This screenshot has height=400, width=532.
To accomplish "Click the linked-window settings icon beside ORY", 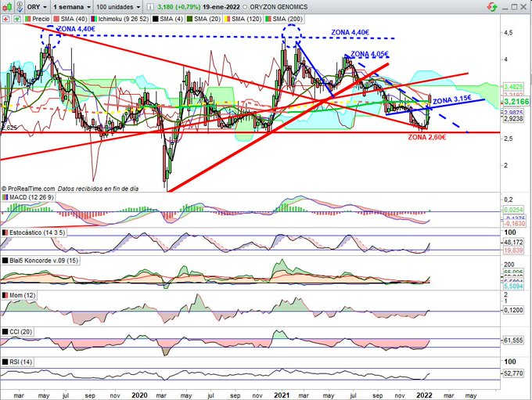I will [x=20, y=6].
